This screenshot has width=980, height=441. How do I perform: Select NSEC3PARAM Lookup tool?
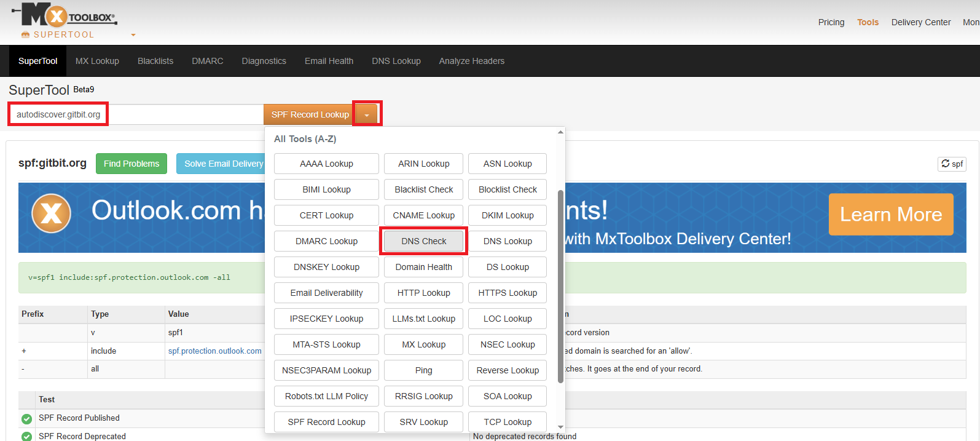(326, 370)
